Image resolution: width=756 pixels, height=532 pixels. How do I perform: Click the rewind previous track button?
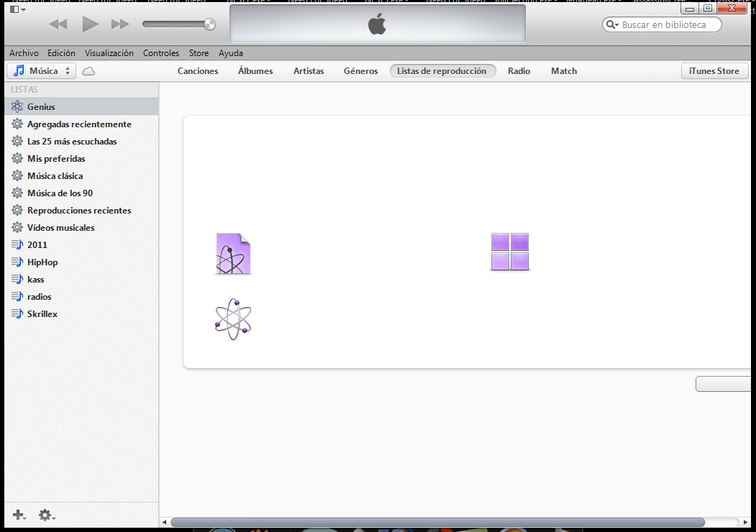click(x=58, y=24)
